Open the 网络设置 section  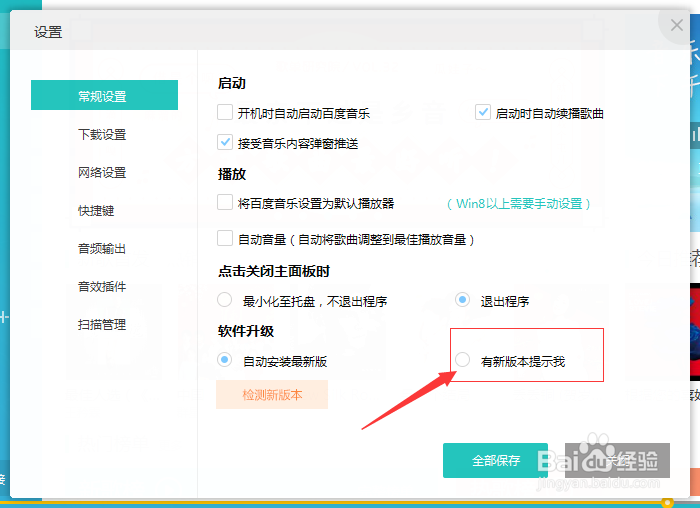pyautogui.click(x=102, y=172)
